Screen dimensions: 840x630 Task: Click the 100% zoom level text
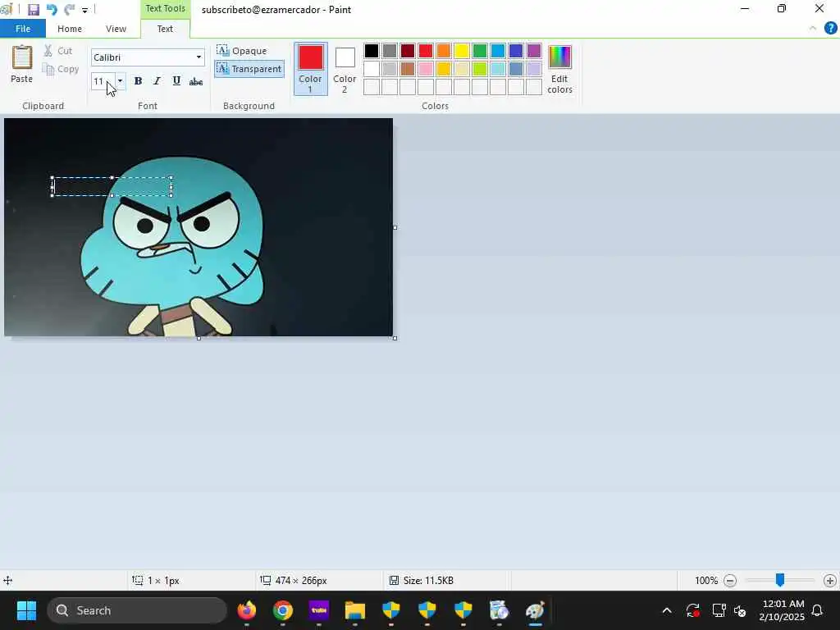click(706, 581)
